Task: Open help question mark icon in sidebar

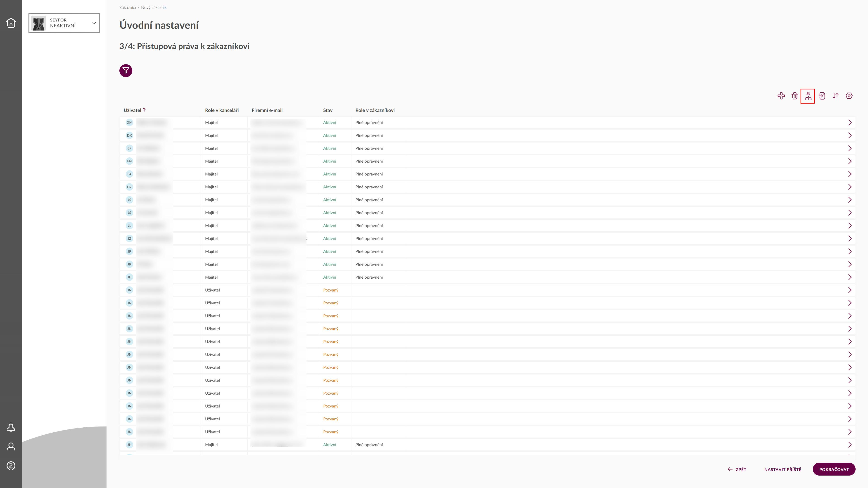Action: point(11,466)
